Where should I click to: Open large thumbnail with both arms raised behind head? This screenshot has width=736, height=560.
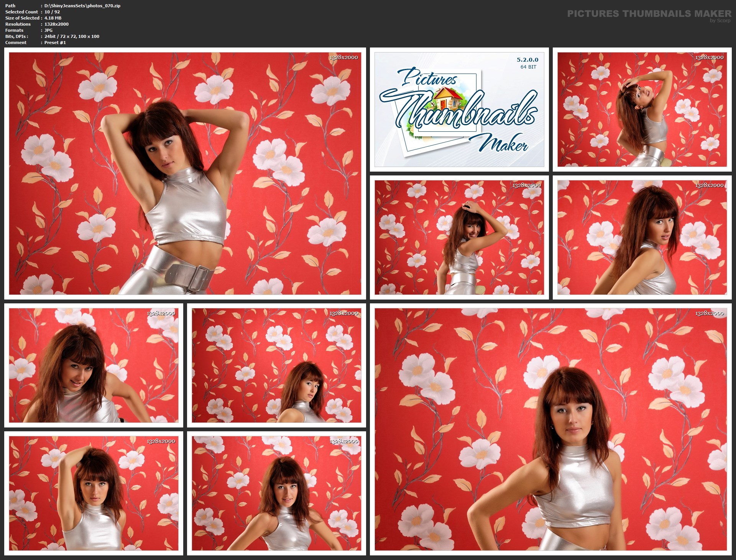point(185,174)
